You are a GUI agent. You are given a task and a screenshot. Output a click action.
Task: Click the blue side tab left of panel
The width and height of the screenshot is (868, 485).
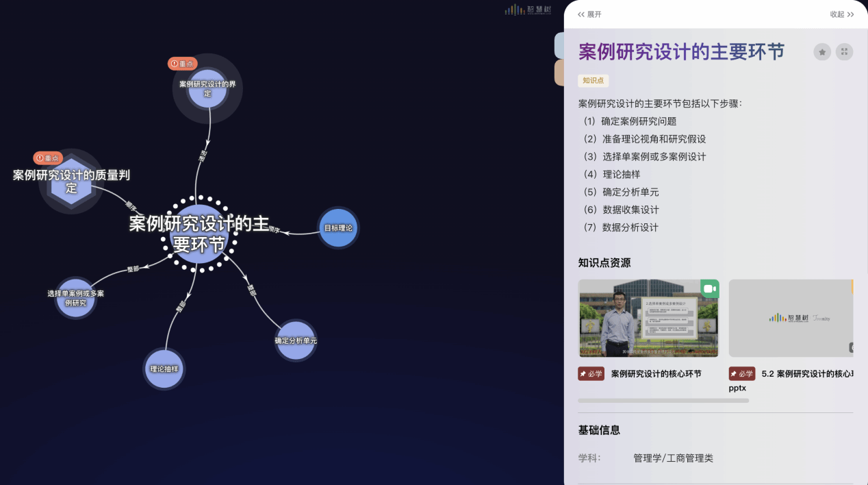tap(559, 45)
